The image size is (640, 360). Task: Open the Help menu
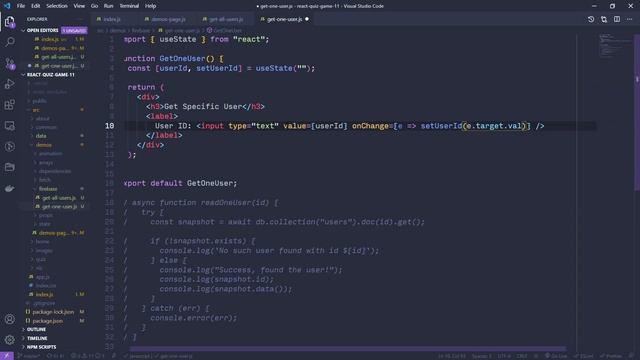pos(150,6)
